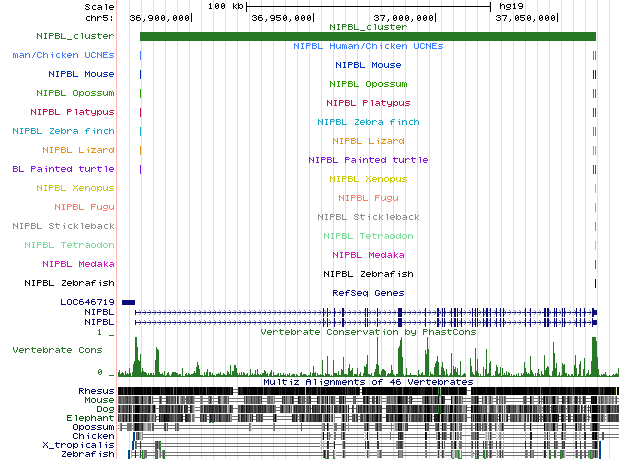This screenshot has width=620, height=459.
Task: Open Multiz Alignments of 46 Vertebrates title
Action: 367,382
